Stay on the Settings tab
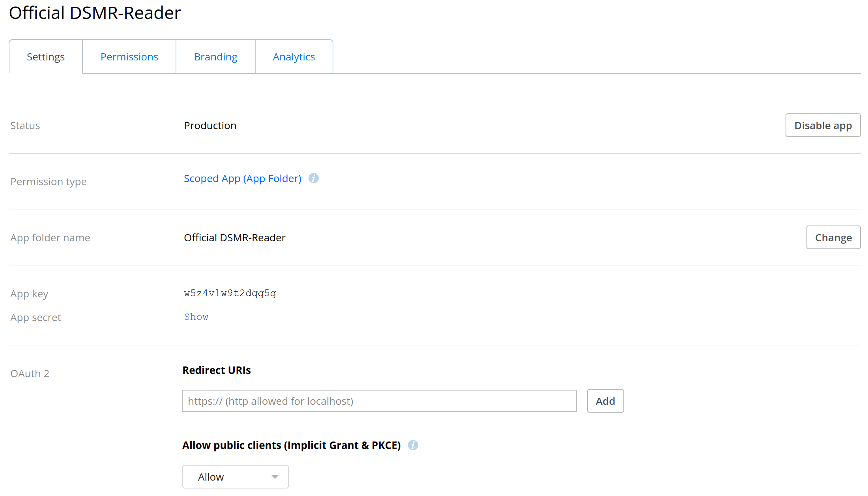Screen dimensions: 868x496 click(45, 56)
